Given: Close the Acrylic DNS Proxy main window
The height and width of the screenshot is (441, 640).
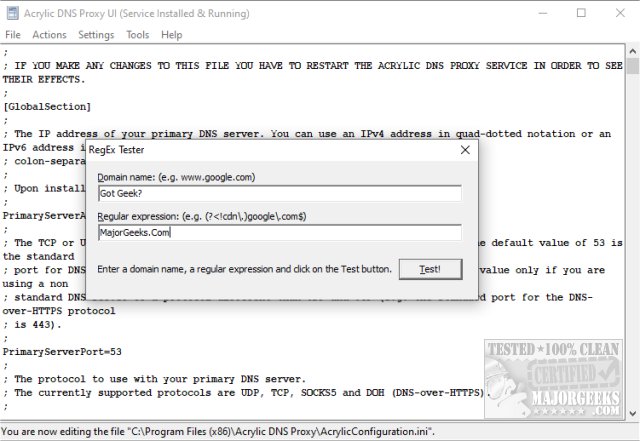Looking at the screenshot, I should coord(620,13).
